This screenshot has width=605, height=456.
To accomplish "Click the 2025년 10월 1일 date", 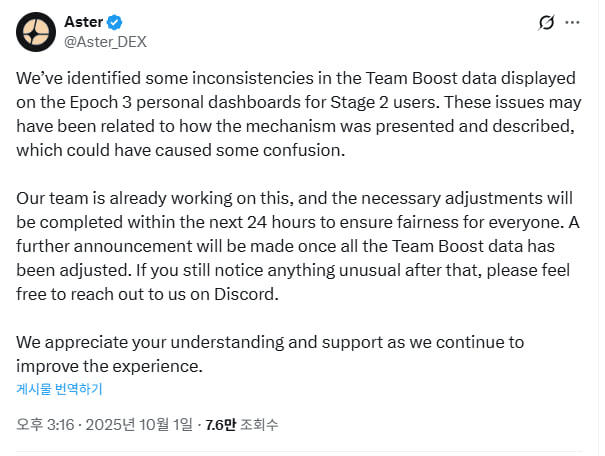I will [143, 424].
